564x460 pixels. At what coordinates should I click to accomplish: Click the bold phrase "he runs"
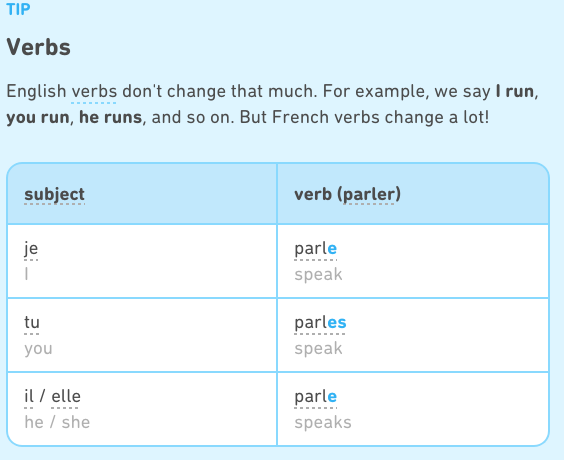[110, 117]
